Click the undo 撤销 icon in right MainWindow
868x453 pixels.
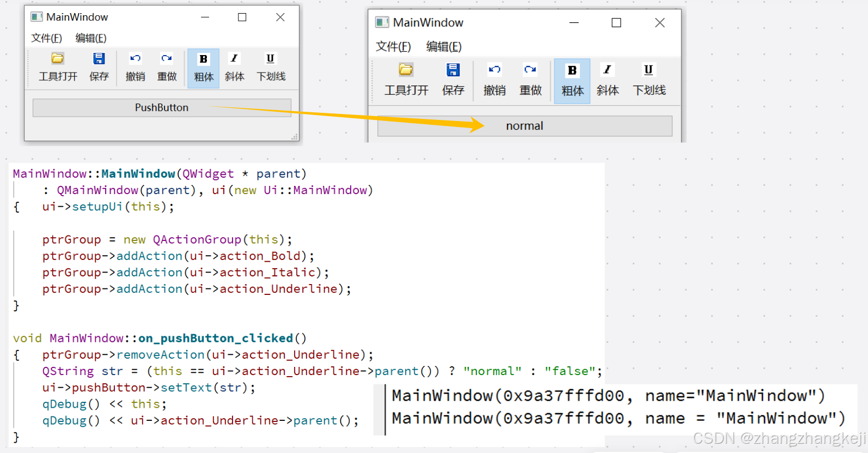point(494,70)
